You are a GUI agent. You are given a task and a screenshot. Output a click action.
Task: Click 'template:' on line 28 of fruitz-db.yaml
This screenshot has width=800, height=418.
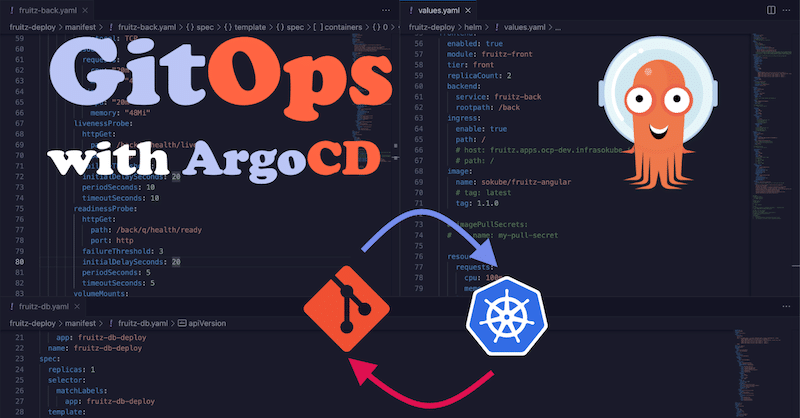click(67, 412)
